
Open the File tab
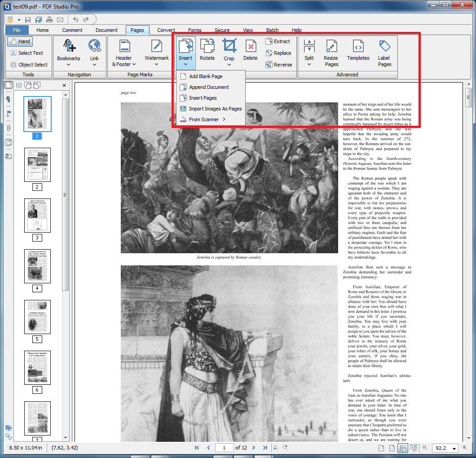pyautogui.click(x=17, y=30)
